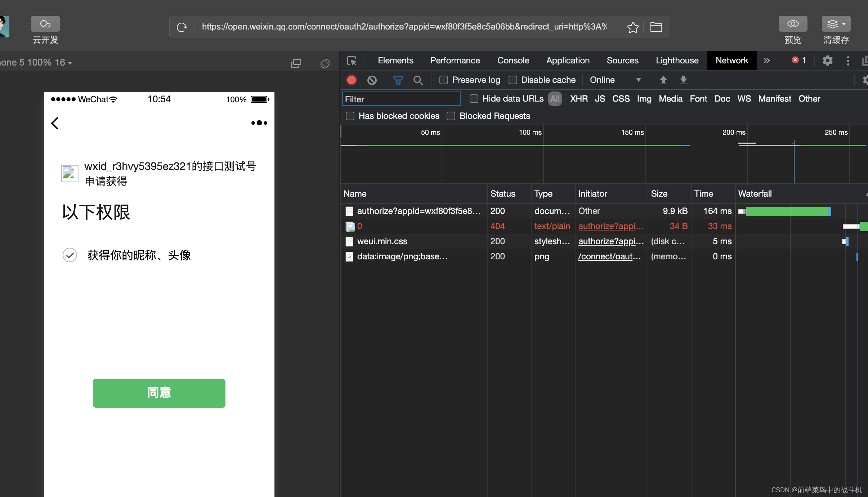Filter requests by JS type

600,99
